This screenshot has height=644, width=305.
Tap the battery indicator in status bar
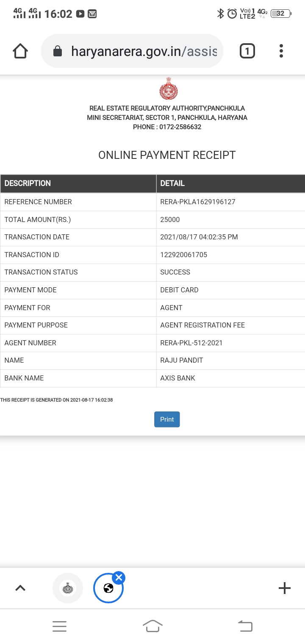point(280,14)
